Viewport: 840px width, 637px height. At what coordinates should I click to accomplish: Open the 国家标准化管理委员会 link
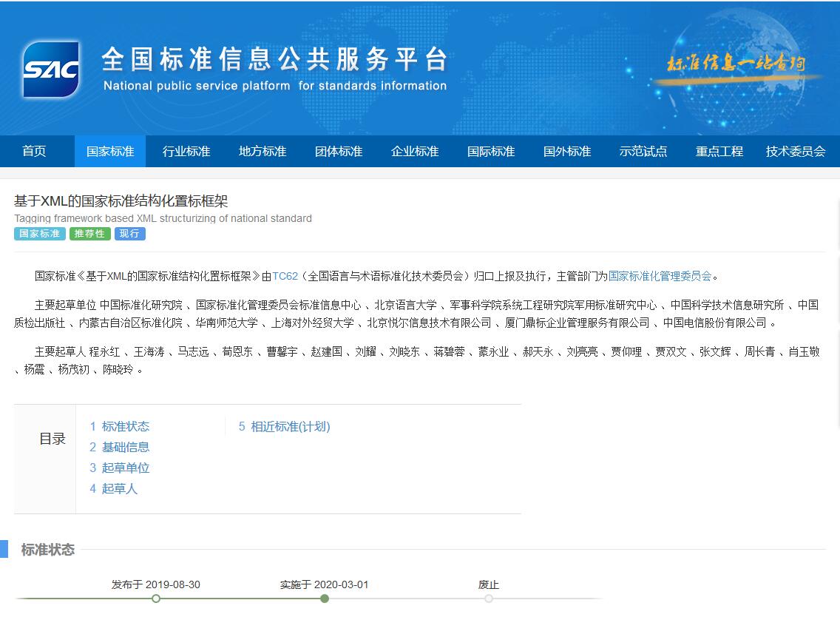pos(660,275)
